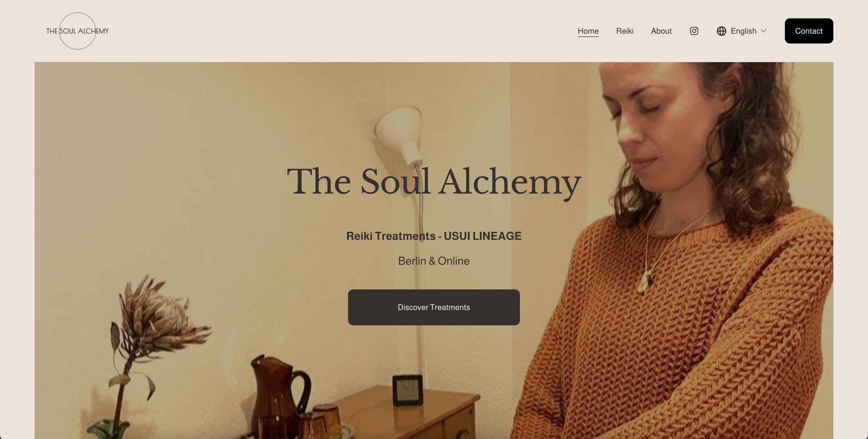Click the Reiki Treatments - USUI LINEAGE text
Screen dimensions: 868x439
click(434, 236)
